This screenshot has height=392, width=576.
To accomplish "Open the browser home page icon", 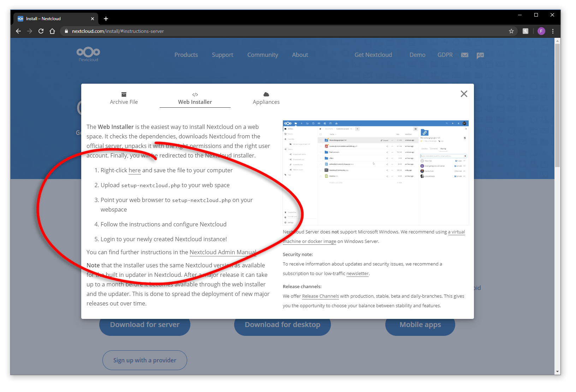I will click(x=52, y=31).
